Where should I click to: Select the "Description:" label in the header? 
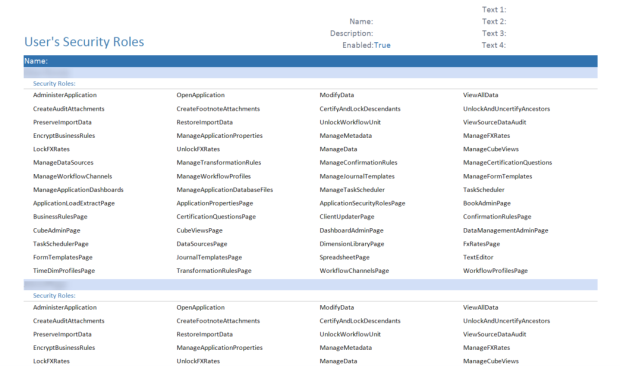(352, 33)
